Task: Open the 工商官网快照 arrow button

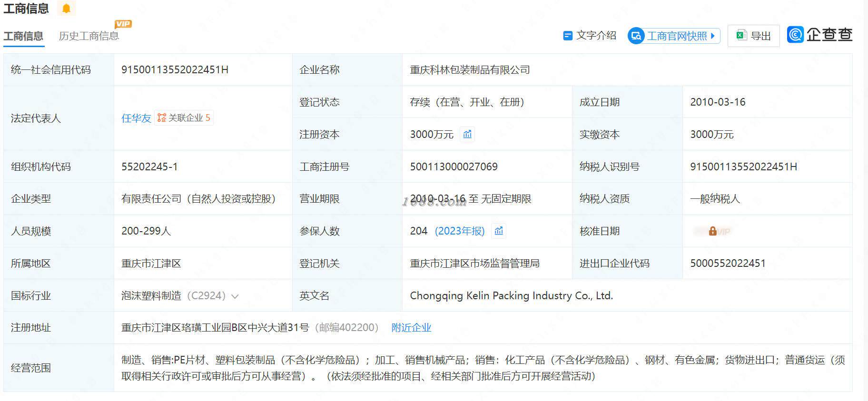Action: 712,36
